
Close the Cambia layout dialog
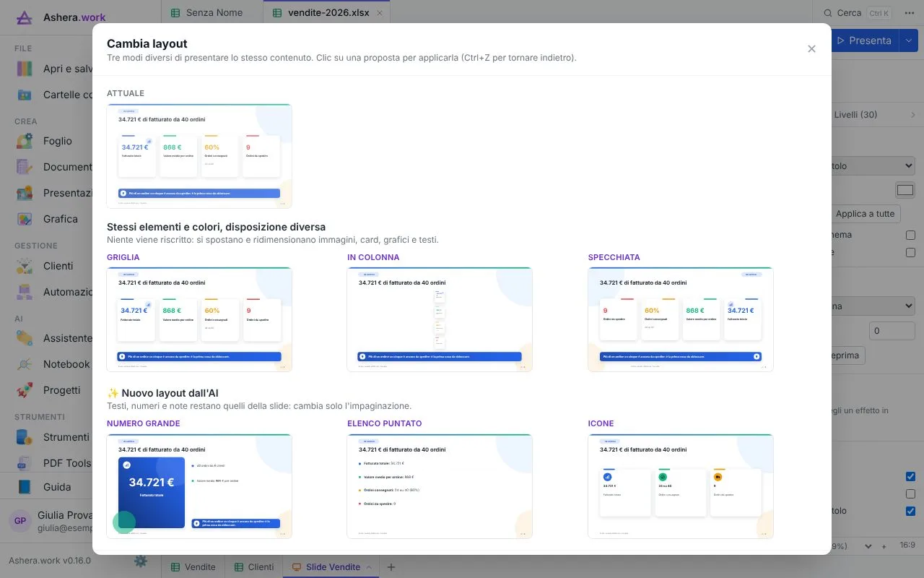click(x=811, y=49)
